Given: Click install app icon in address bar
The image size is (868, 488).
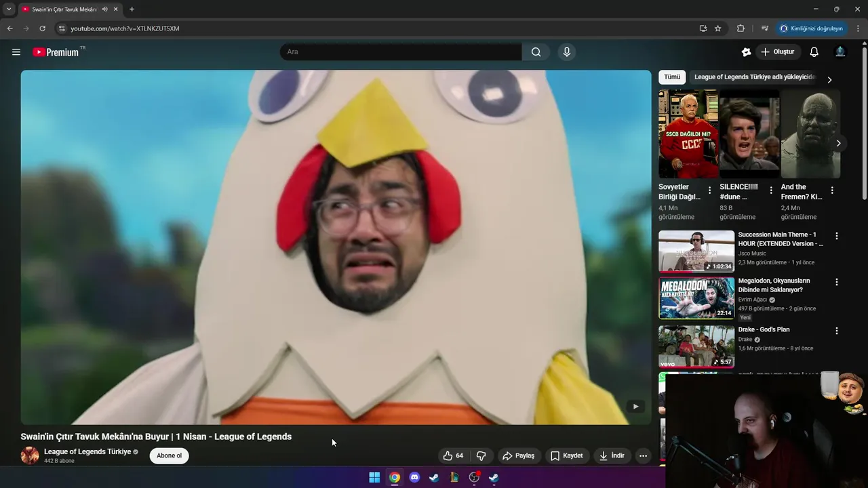Looking at the screenshot, I should click(x=703, y=28).
